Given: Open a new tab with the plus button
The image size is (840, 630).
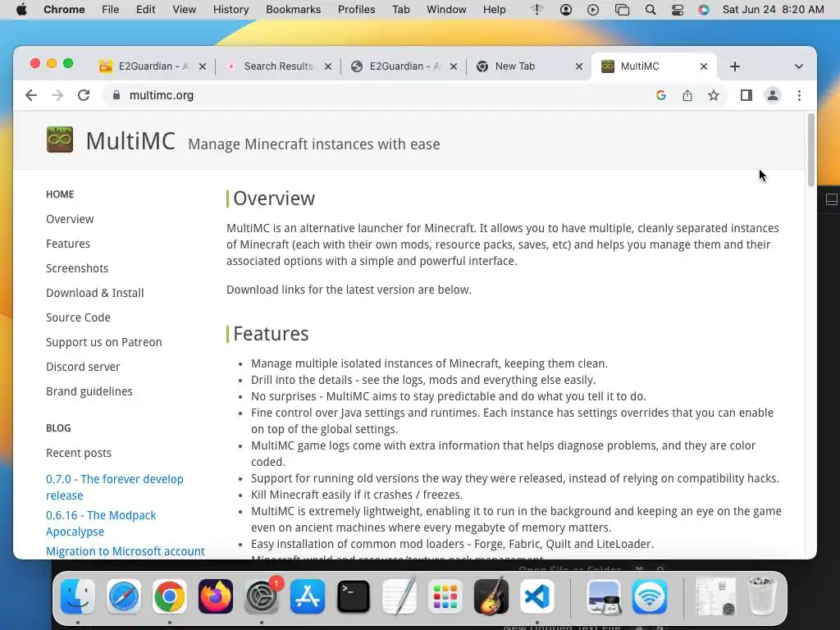Looking at the screenshot, I should pyautogui.click(x=735, y=66).
